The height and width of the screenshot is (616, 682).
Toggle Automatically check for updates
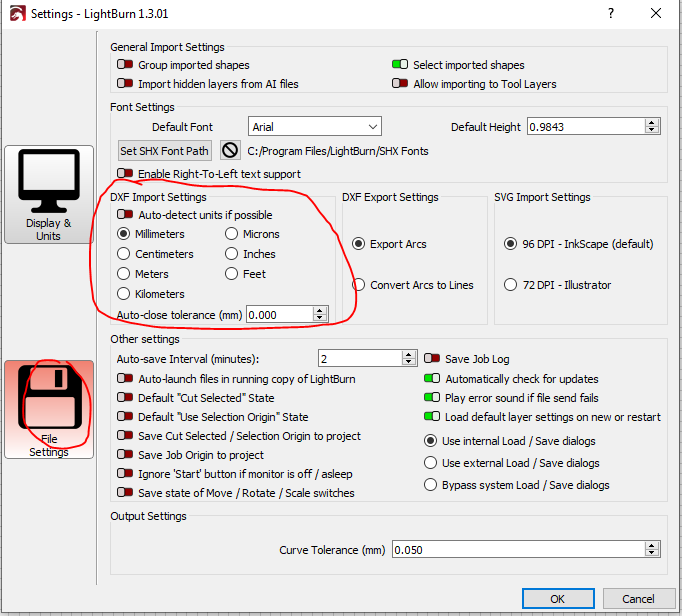pos(432,378)
